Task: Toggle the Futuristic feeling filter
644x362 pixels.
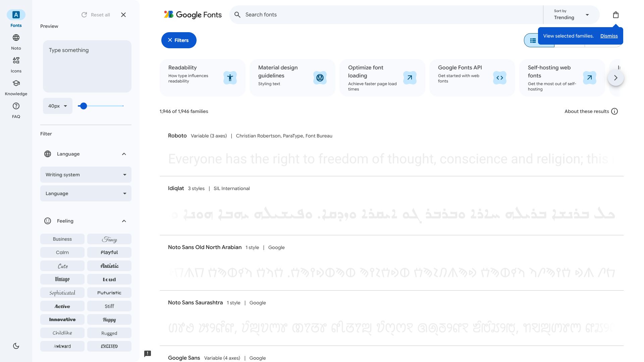Action: [109, 293]
